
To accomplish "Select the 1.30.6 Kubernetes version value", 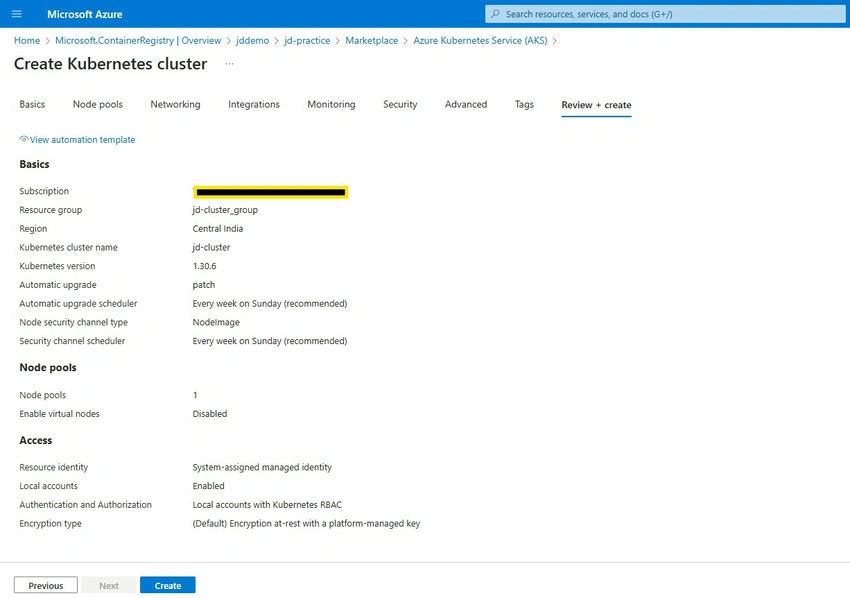I will (204, 266).
